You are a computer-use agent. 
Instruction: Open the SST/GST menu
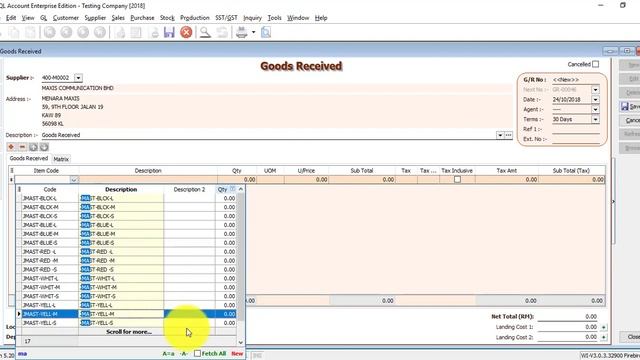(x=226, y=18)
